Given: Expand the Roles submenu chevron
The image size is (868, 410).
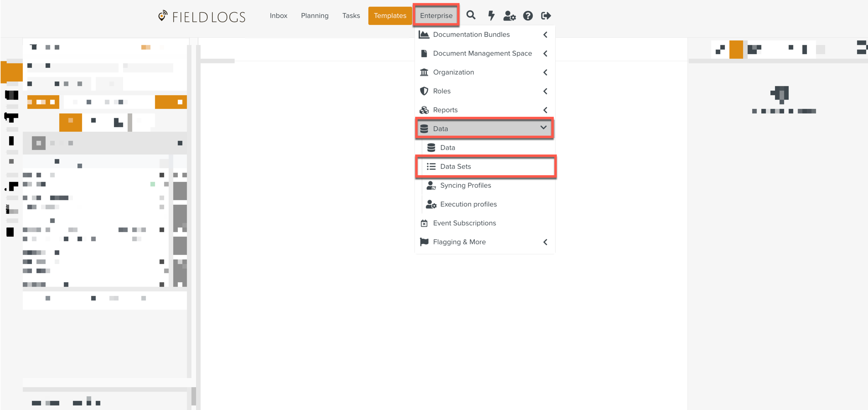Looking at the screenshot, I should click(x=545, y=91).
